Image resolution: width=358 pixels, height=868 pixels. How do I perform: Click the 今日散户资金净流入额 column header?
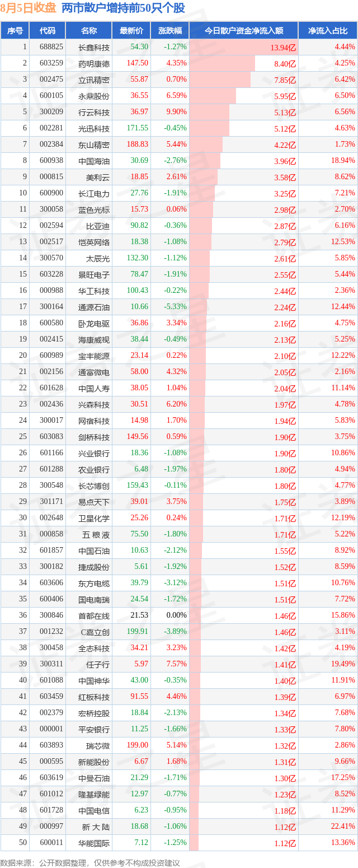(243, 31)
